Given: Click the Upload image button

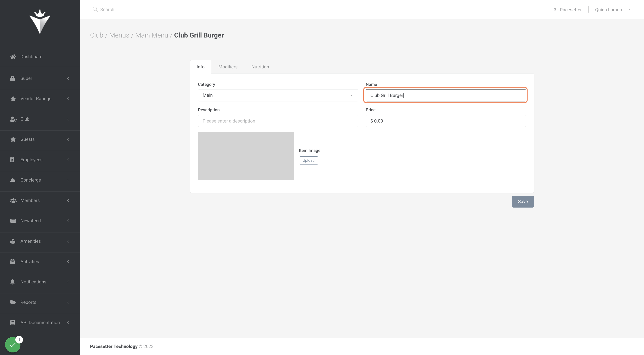Looking at the screenshot, I should click(x=309, y=160).
